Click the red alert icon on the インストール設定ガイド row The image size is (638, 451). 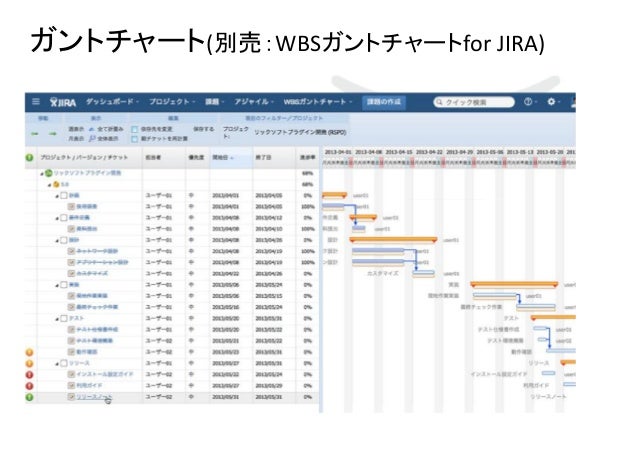pos(29,374)
